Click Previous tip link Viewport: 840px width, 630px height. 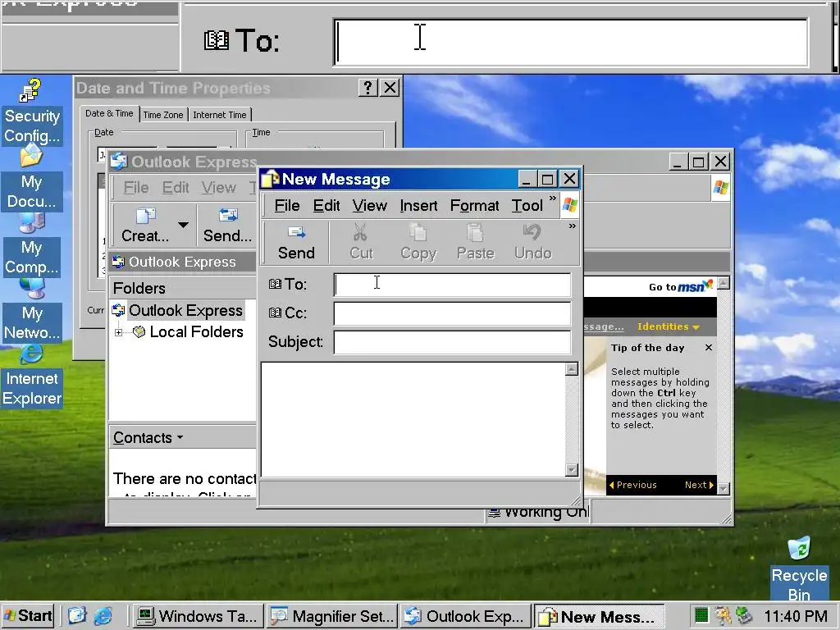(632, 485)
